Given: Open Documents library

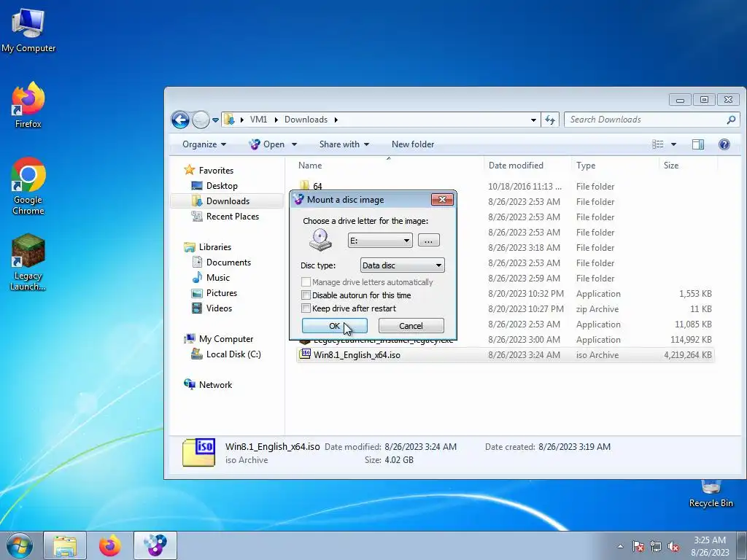Looking at the screenshot, I should (x=228, y=262).
